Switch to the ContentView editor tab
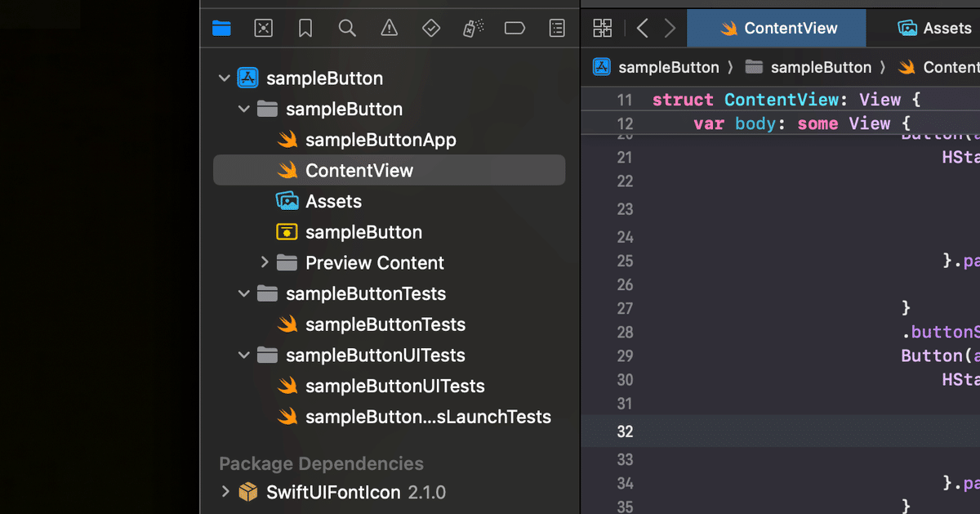This screenshot has width=980, height=514. pyautogui.click(x=777, y=28)
